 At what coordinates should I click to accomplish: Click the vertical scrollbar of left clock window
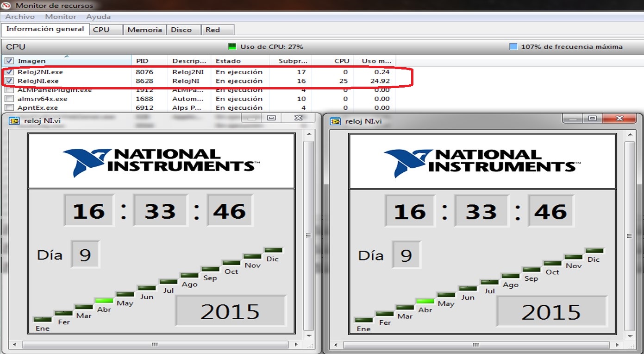click(308, 235)
